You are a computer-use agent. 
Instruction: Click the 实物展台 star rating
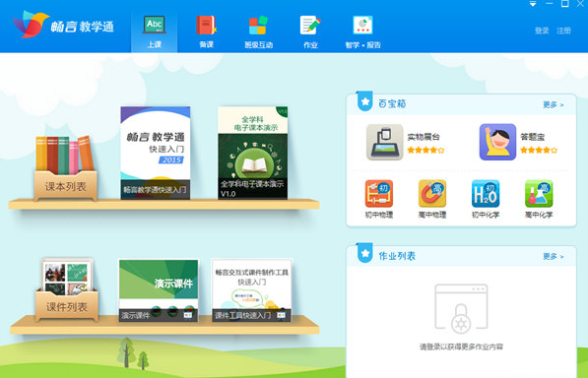(425, 151)
